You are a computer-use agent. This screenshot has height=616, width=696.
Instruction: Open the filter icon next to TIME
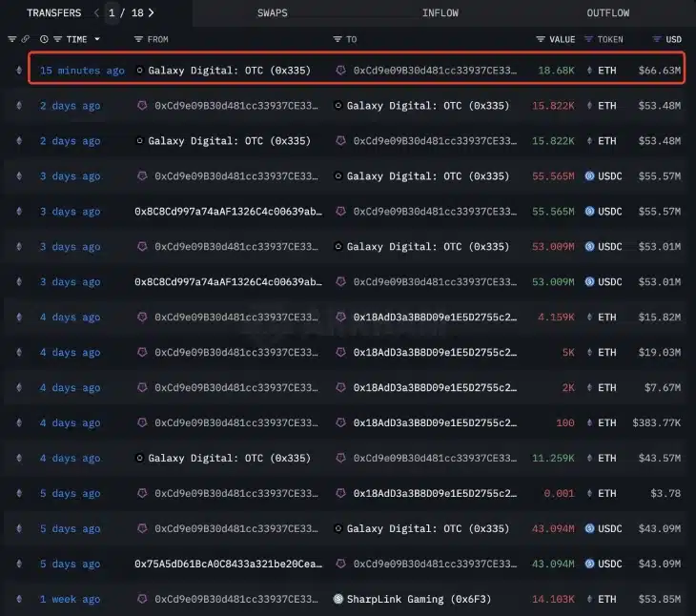point(58,39)
